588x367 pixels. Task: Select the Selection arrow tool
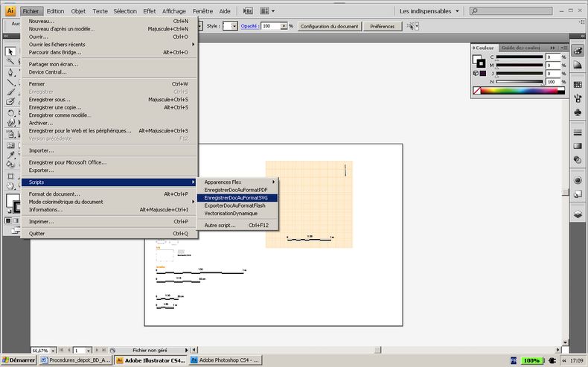10,51
